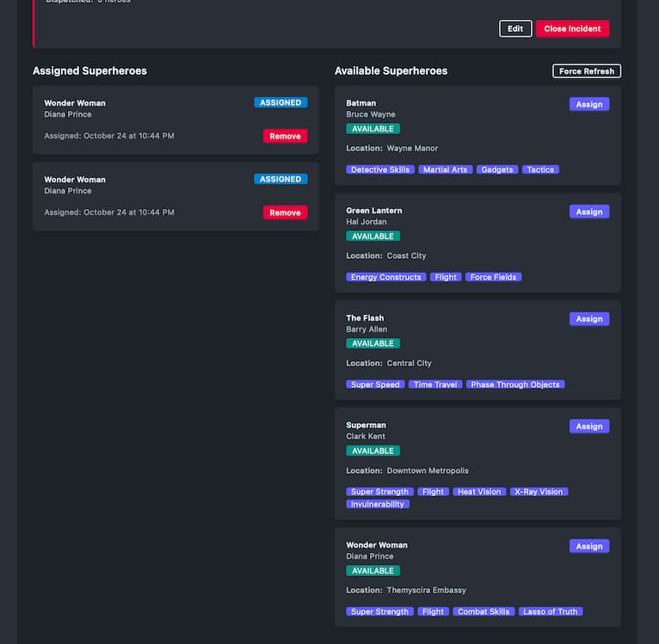Click Superman's Heat Vision tag
The image size is (659, 644).
tap(479, 493)
